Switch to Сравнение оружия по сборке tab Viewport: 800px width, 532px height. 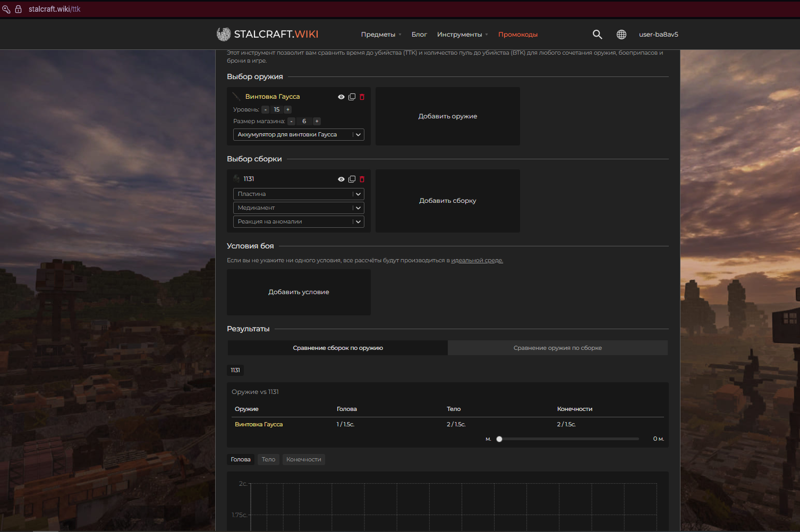[558, 348]
